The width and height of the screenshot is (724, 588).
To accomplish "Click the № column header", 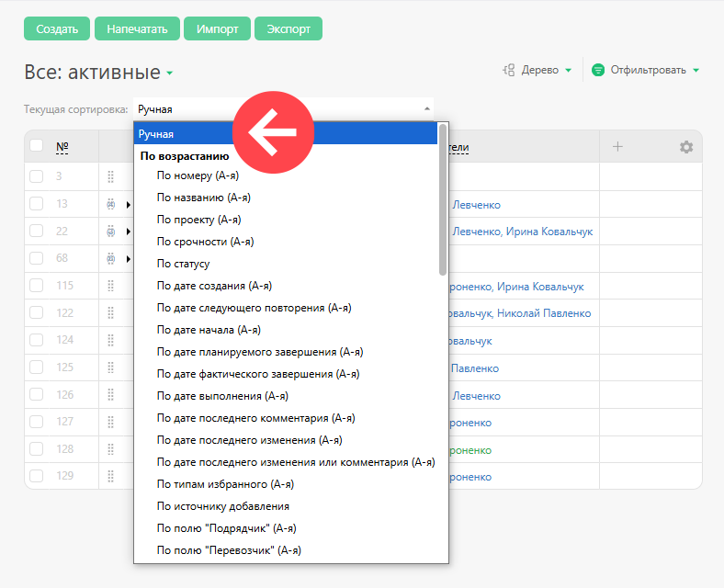I will click(62, 147).
